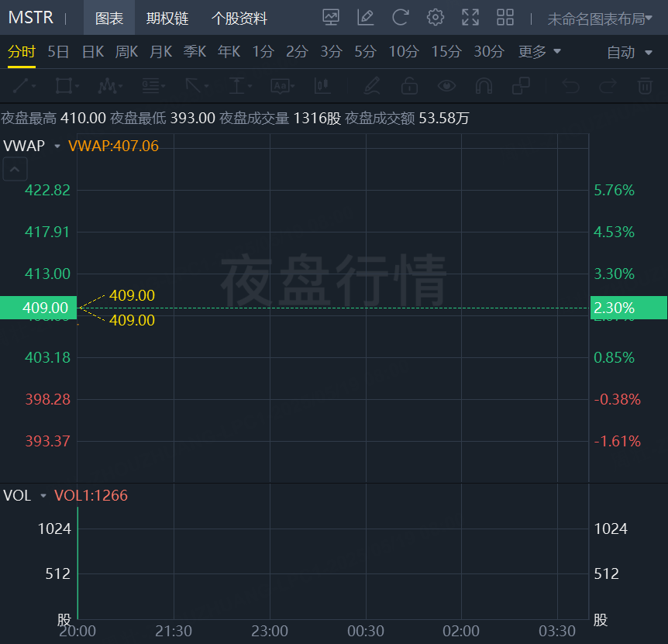Click the copy drawings icon
The height and width of the screenshot is (644, 668).
click(x=521, y=85)
